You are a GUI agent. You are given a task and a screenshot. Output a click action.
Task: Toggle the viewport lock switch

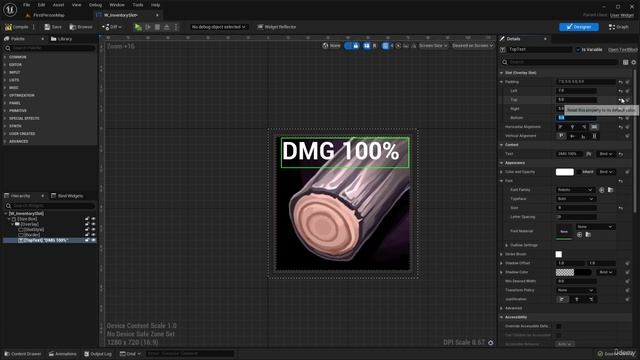point(352,46)
